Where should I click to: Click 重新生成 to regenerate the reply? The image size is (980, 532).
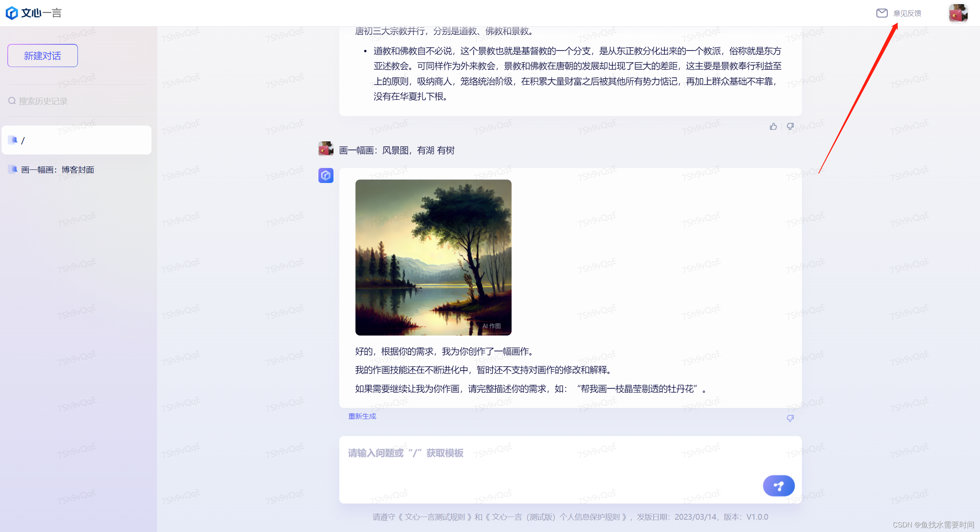pyautogui.click(x=362, y=416)
